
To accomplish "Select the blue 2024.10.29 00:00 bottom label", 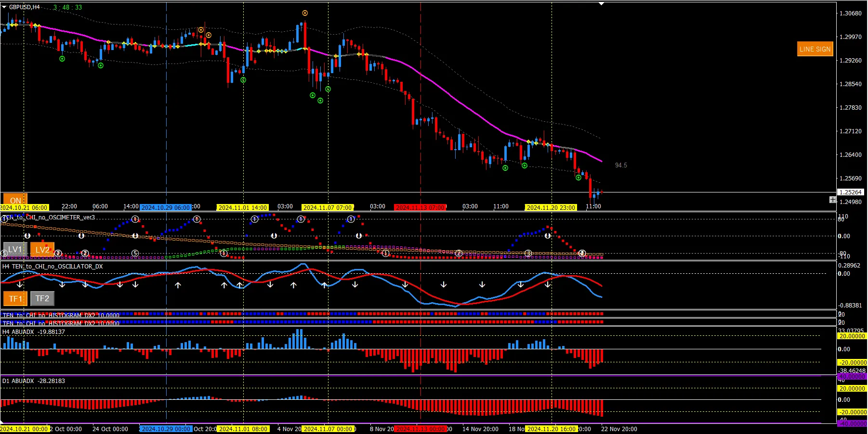I will 166,429.
